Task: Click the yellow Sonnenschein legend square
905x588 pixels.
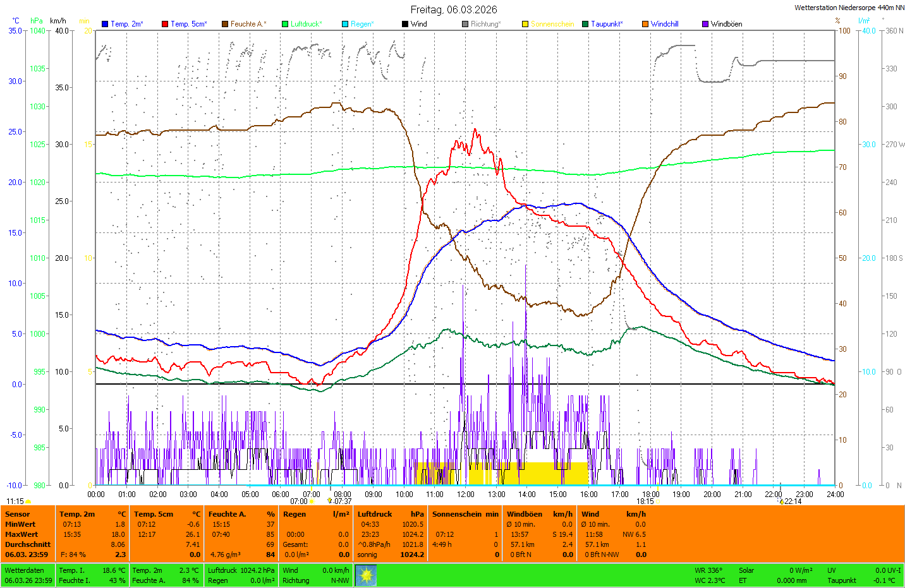Action: [525, 24]
